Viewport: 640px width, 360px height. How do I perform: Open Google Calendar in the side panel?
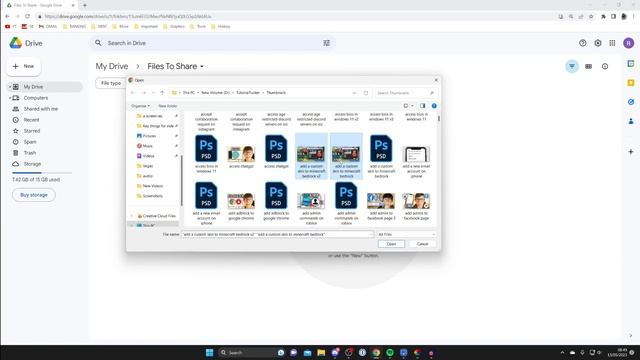[x=631, y=64]
